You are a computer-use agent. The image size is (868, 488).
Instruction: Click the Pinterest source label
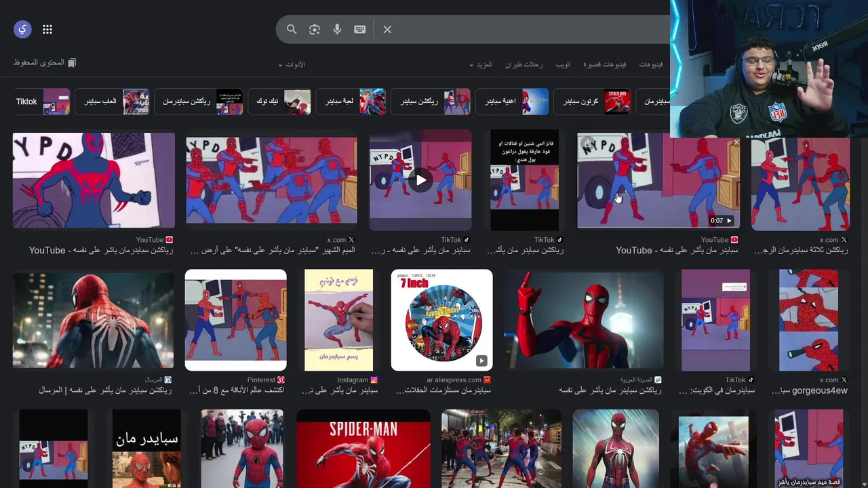pyautogui.click(x=261, y=380)
